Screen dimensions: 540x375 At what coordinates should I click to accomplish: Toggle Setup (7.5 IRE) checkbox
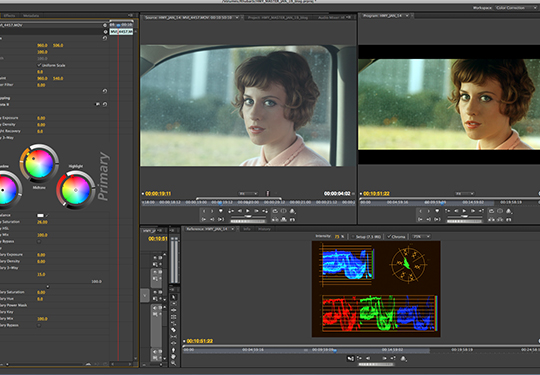pos(353,237)
